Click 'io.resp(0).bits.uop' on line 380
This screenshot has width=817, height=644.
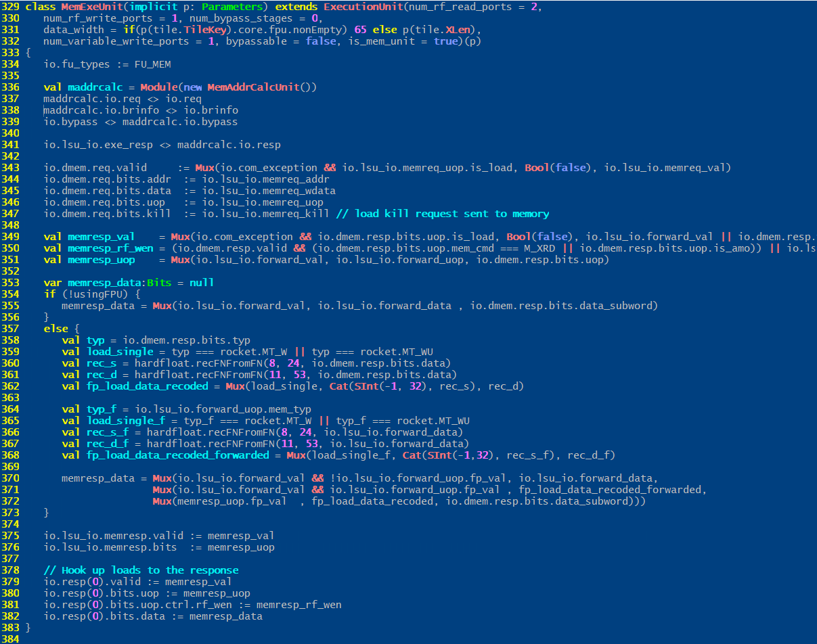[x=101, y=593]
